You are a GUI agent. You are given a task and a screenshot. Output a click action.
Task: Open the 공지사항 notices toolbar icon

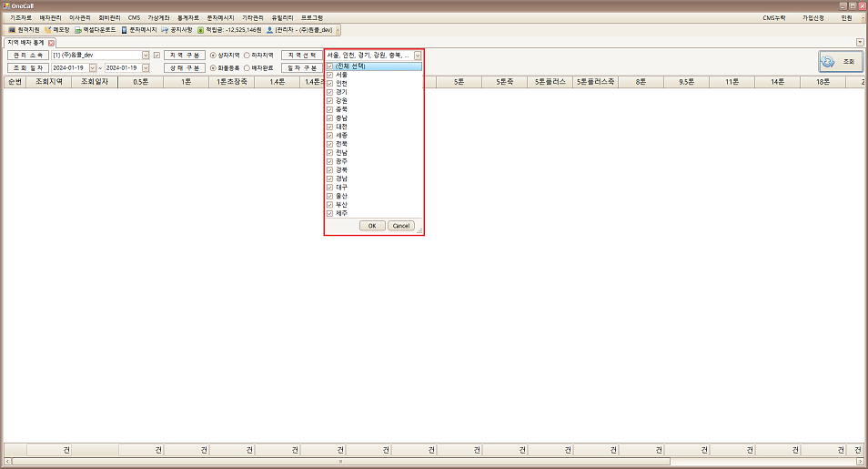click(x=165, y=30)
